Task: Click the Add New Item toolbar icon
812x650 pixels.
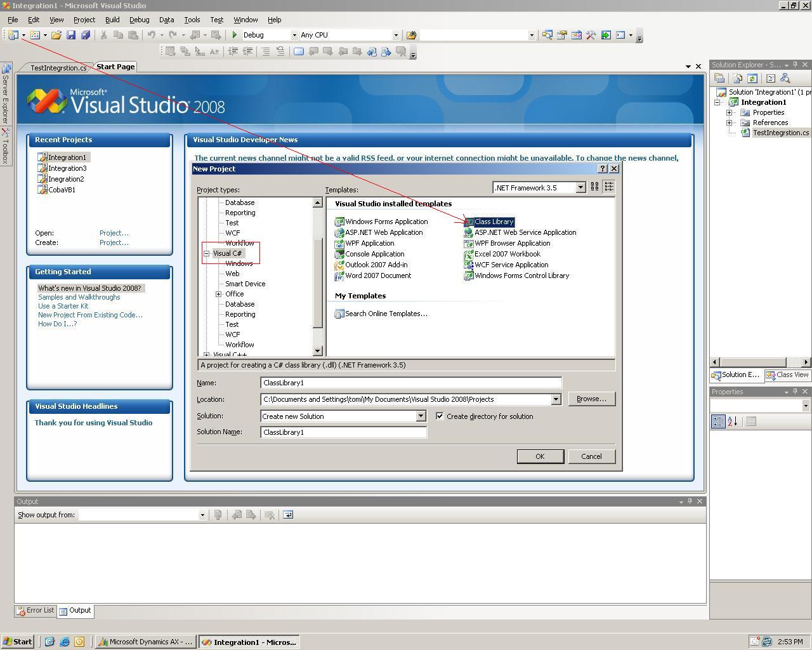Action: pos(35,35)
